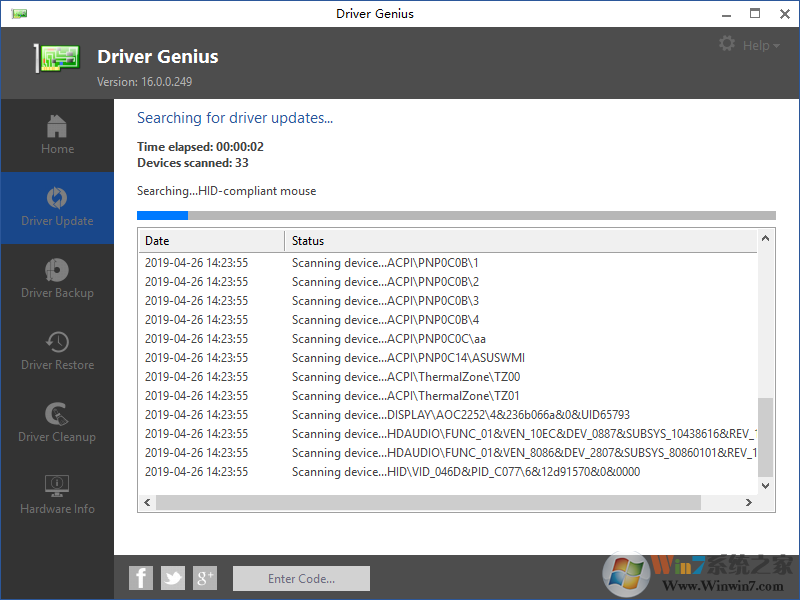800x600 pixels.
Task: Open the Driver Restore section
Action: pyautogui.click(x=57, y=350)
